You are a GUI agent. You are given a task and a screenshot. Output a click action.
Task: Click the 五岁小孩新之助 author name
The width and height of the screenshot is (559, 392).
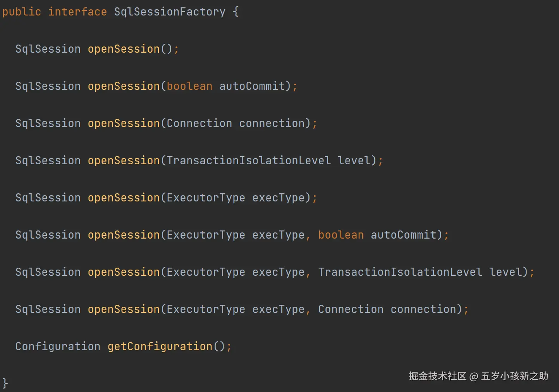click(x=514, y=376)
